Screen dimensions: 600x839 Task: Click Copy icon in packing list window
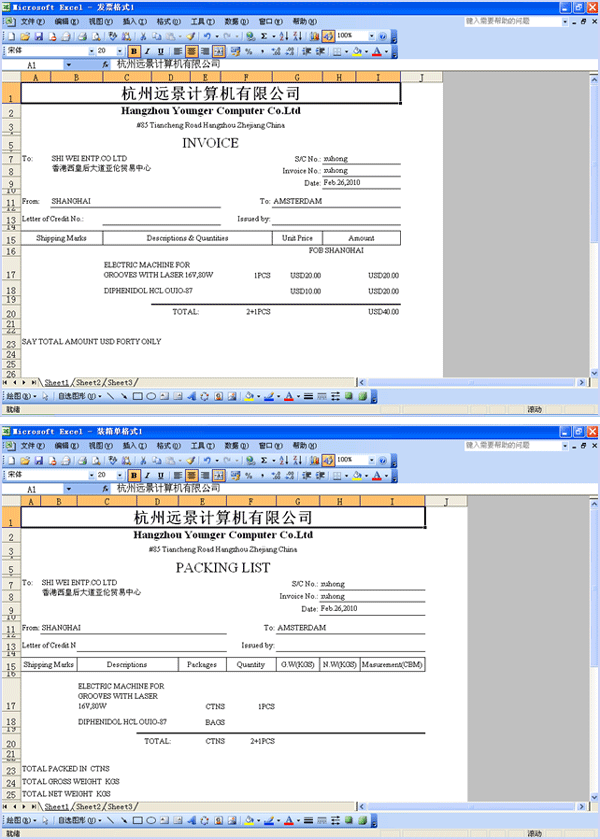click(x=157, y=460)
